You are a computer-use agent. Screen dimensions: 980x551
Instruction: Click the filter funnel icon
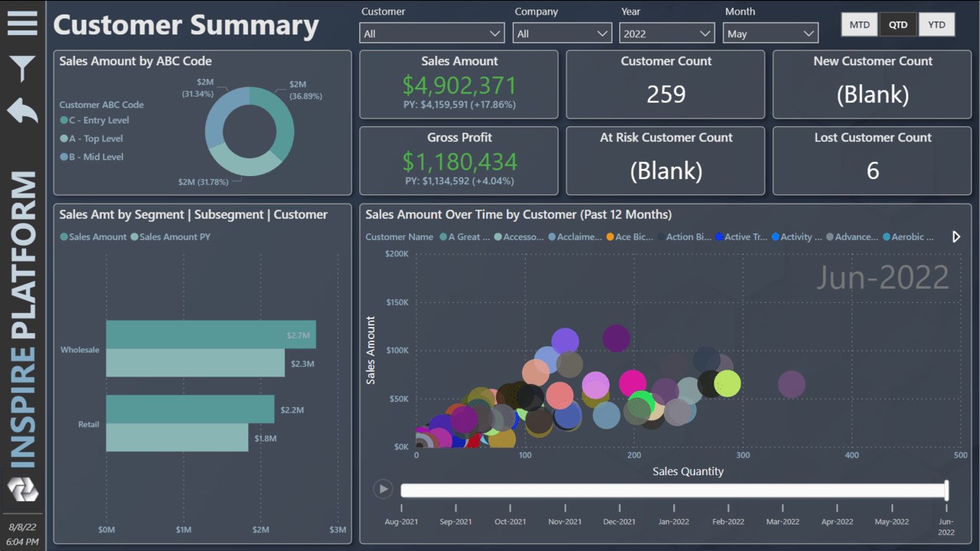click(22, 68)
